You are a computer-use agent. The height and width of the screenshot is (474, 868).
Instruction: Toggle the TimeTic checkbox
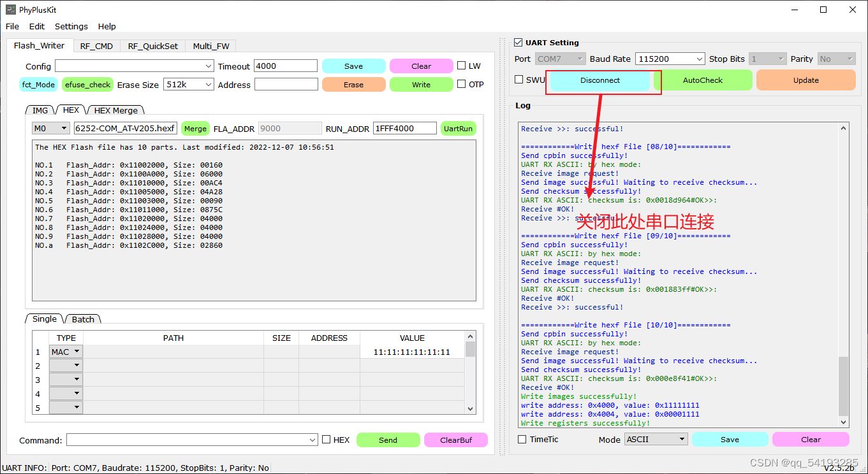[x=522, y=439]
